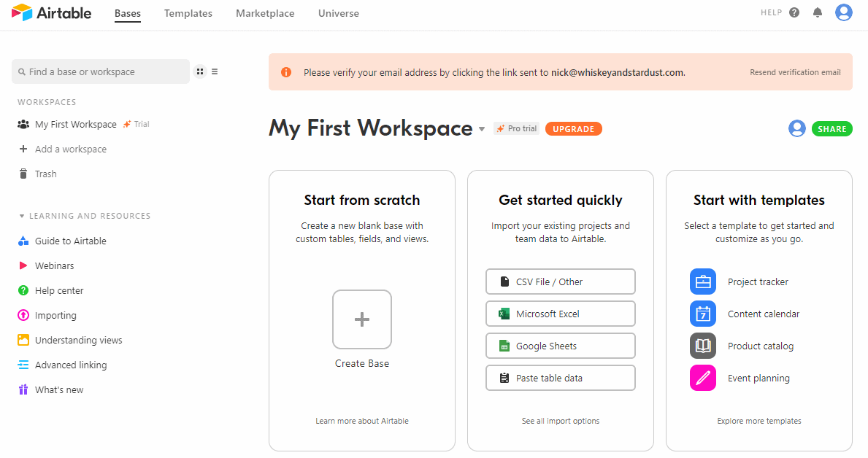868x458 pixels.
Task: Click the Project tracker briefcase icon
Action: point(703,282)
